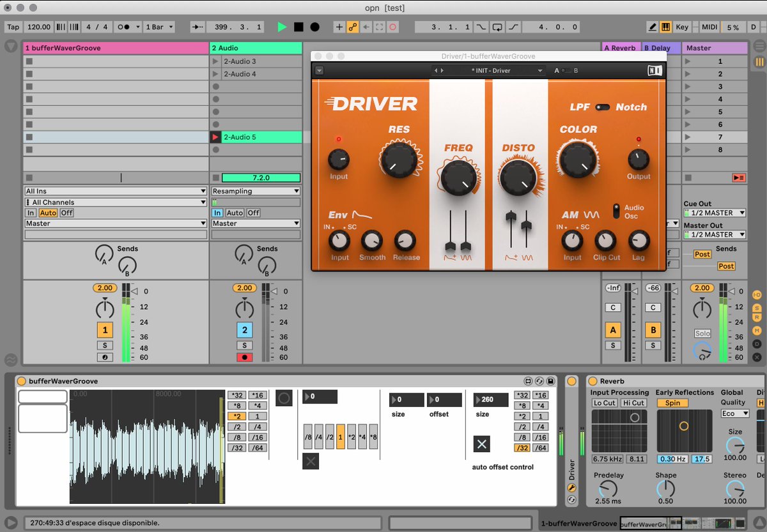Screen dimensions: 767x532
Task: Click the COLOR knob in Driver
Action: point(578,158)
